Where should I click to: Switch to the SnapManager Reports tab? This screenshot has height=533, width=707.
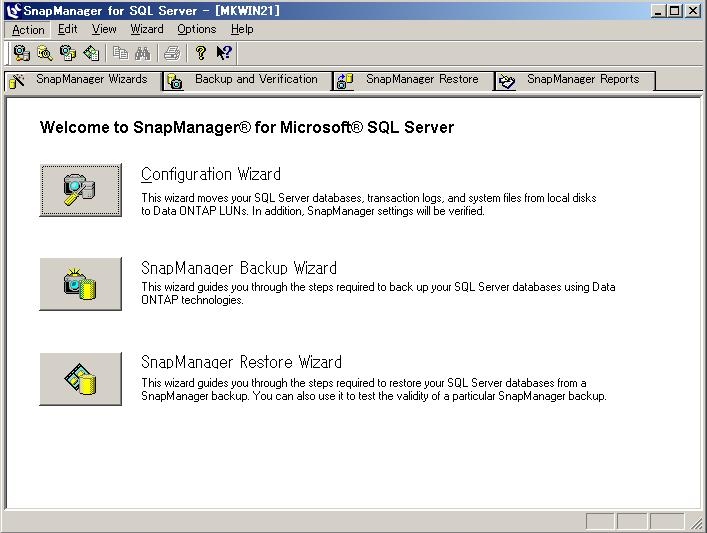pos(574,80)
